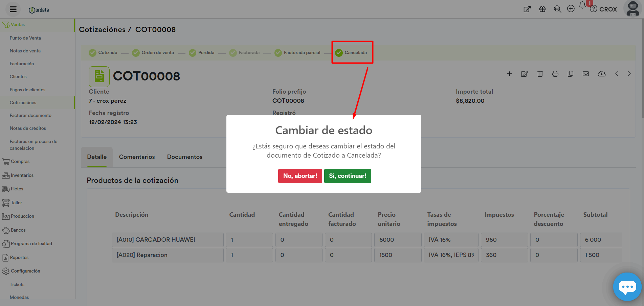Click the pencil edit icon
Screen dimensions: 644x306
click(524, 74)
